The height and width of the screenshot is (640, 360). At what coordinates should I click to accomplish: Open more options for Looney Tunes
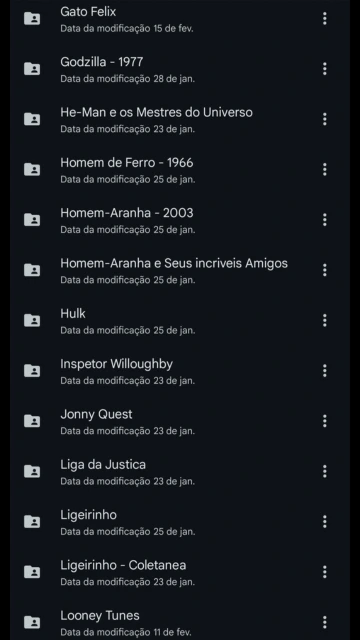tap(324, 622)
